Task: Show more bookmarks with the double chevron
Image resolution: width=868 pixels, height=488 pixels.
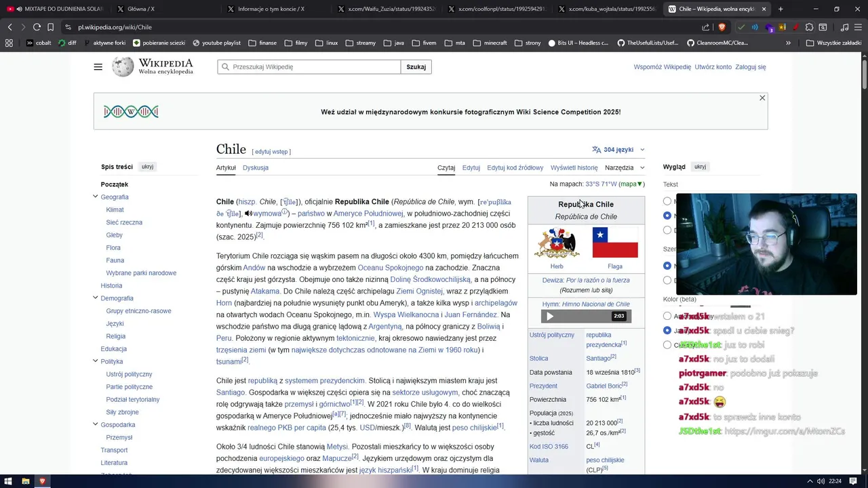Action: click(x=788, y=43)
